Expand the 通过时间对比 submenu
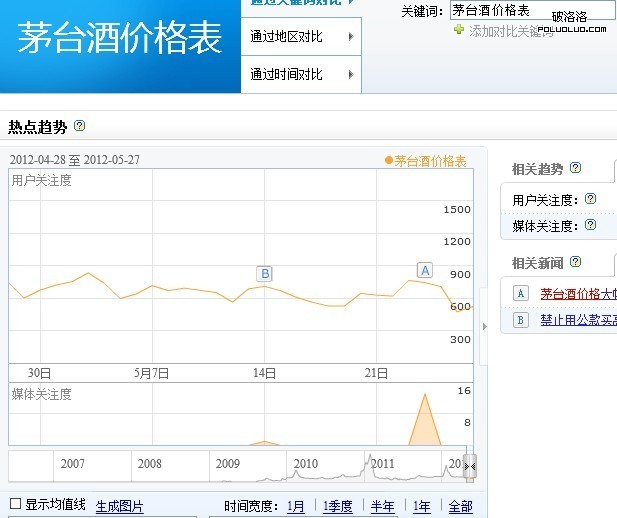 click(301, 74)
